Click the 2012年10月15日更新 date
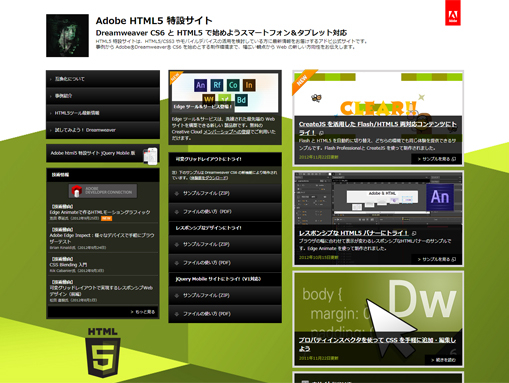The image size is (509, 383). tap(318, 257)
